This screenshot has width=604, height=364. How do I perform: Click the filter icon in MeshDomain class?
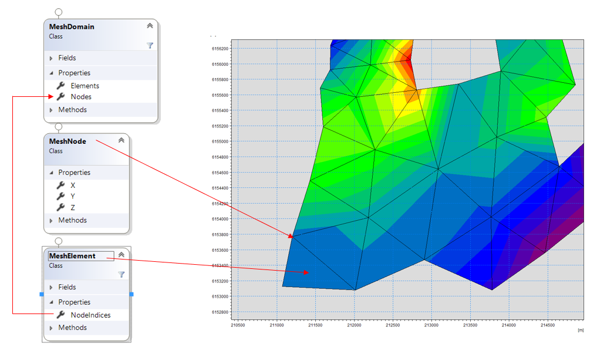[150, 45]
